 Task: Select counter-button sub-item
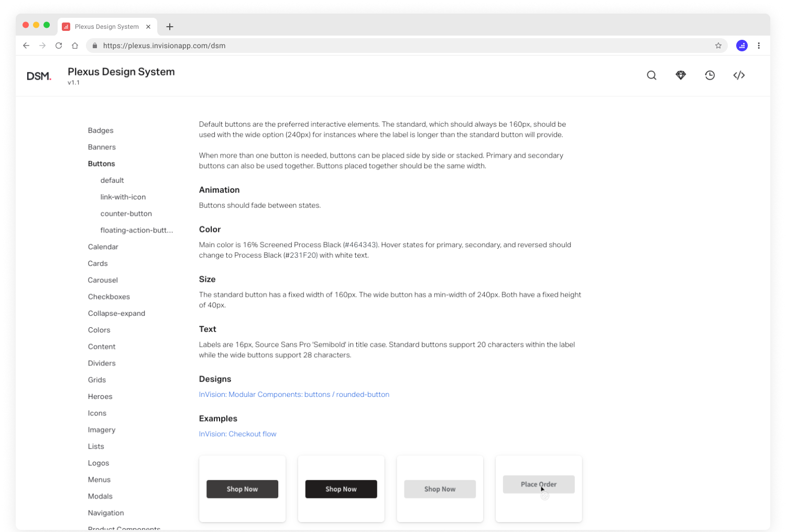click(x=126, y=214)
